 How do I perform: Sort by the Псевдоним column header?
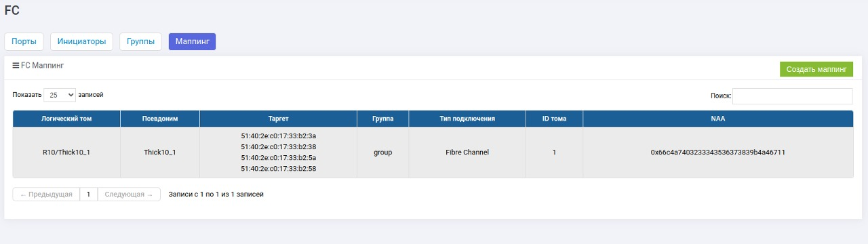pos(160,119)
